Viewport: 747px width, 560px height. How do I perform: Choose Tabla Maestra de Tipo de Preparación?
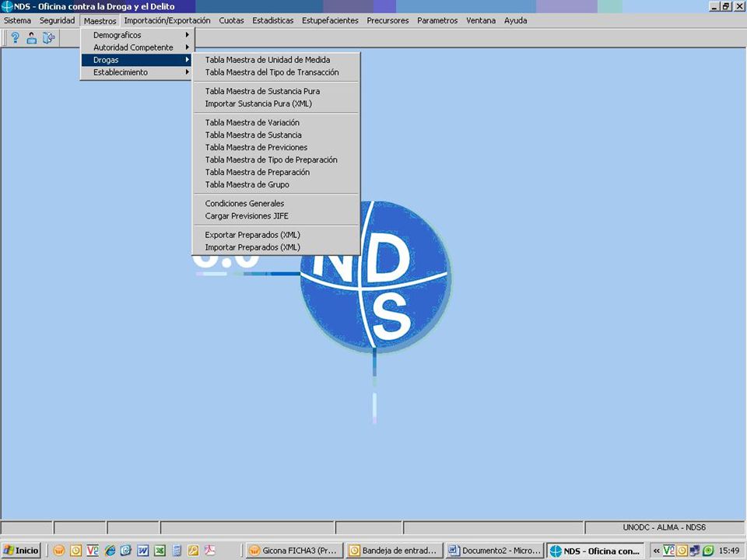(x=276, y=159)
